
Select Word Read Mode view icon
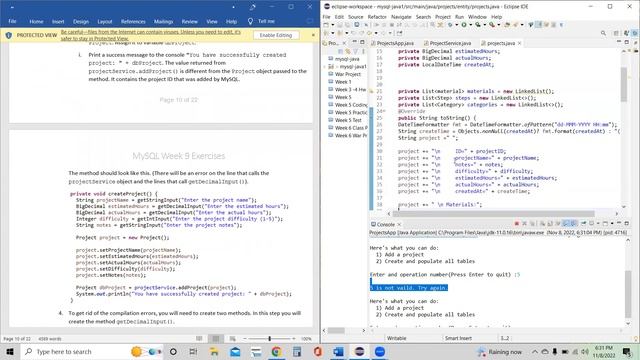point(199,339)
